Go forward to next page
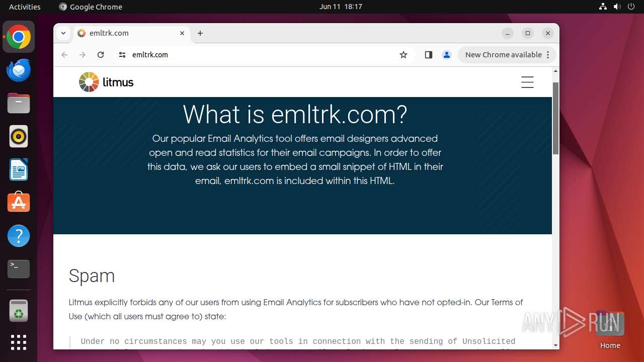This screenshot has width=644, height=362. pos(83,55)
